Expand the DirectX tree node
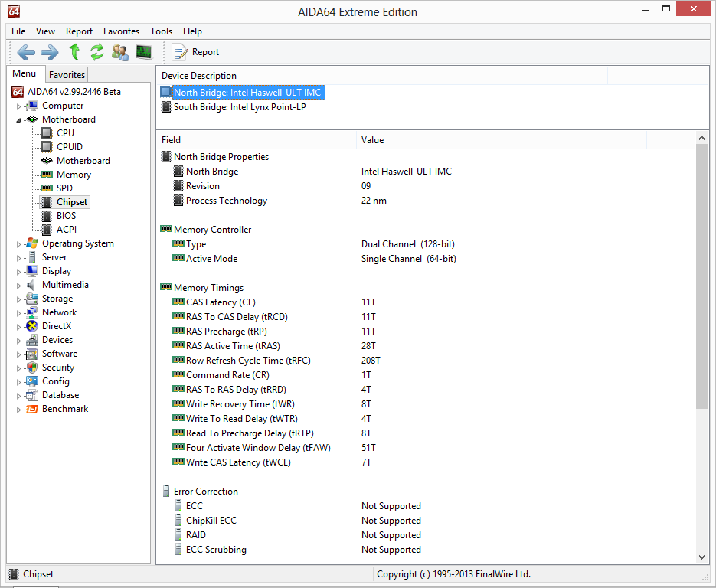Screen dimensions: 716x588 [x=18, y=327]
